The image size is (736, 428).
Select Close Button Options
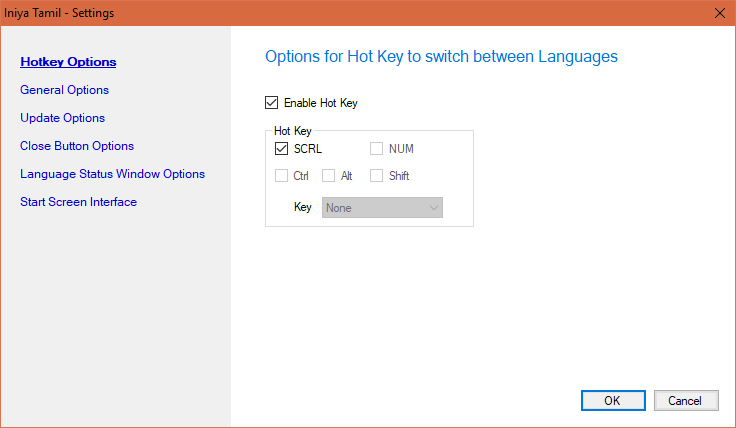77,146
